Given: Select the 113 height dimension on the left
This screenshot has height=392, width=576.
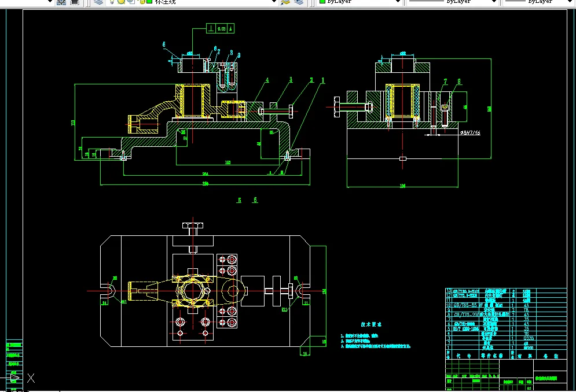Looking at the screenshot, I should 73,122.
